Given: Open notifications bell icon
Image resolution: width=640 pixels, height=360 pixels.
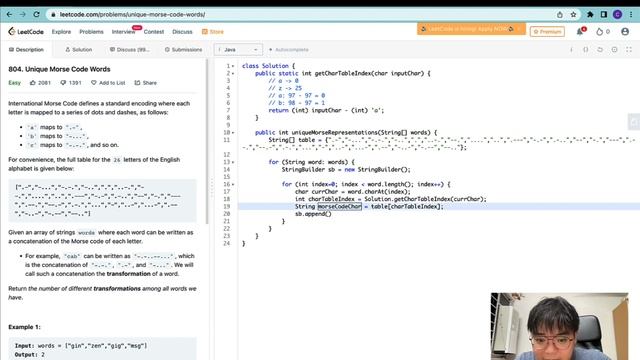Looking at the screenshot, I should [580, 31].
